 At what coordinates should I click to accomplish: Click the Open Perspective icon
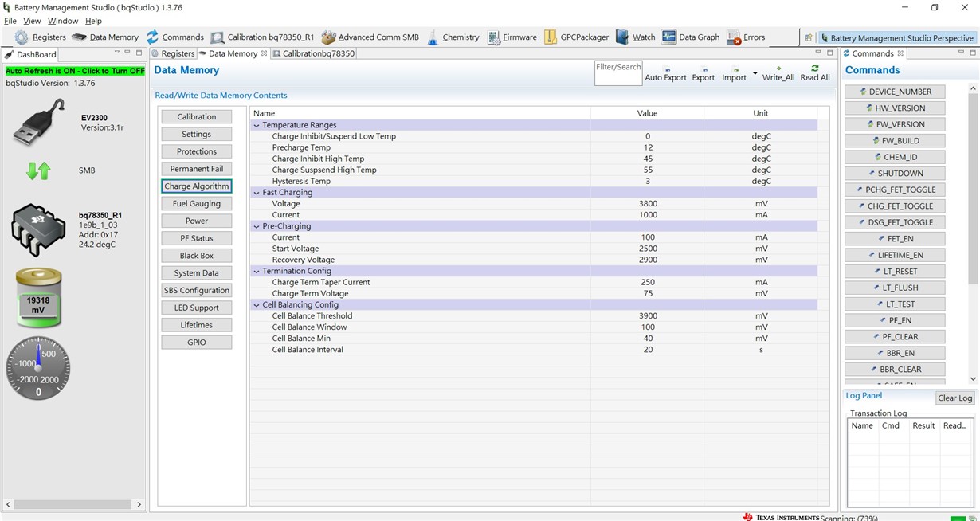808,37
